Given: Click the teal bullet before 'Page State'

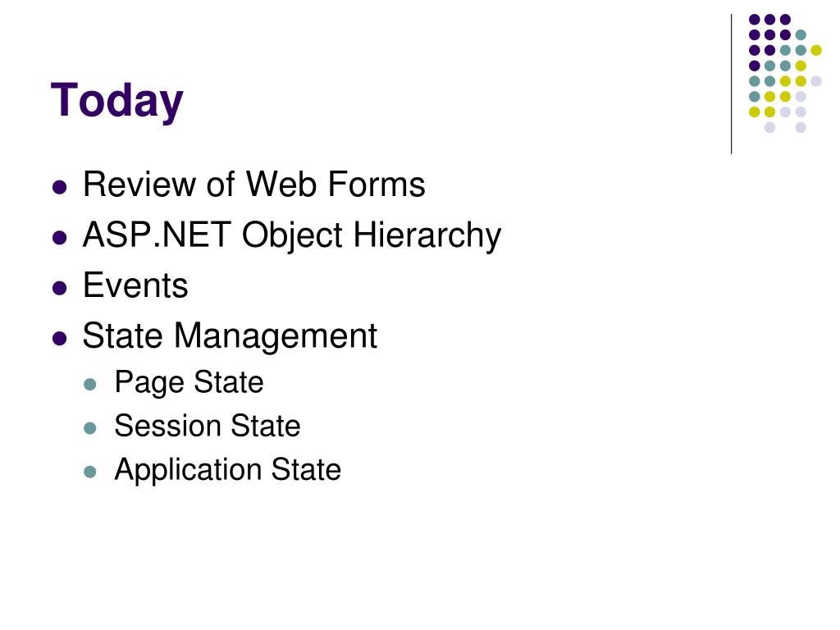Looking at the screenshot, I should tap(90, 385).
